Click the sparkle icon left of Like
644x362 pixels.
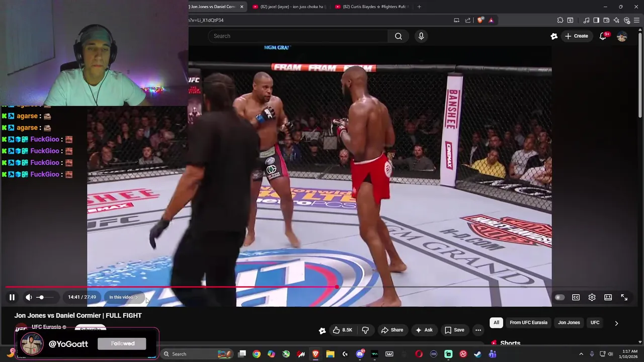(322, 330)
